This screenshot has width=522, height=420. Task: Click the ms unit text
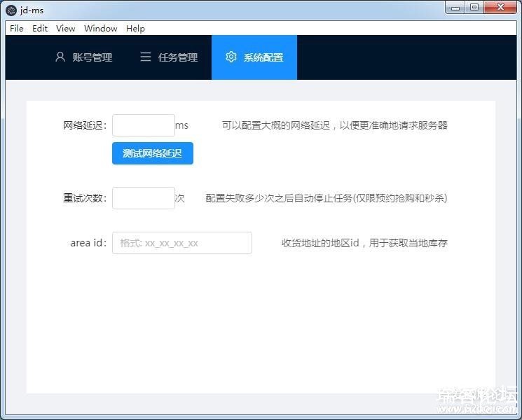tap(181, 125)
